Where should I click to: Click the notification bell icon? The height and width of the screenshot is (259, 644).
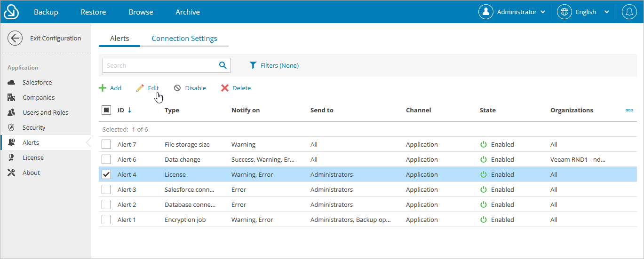(629, 12)
